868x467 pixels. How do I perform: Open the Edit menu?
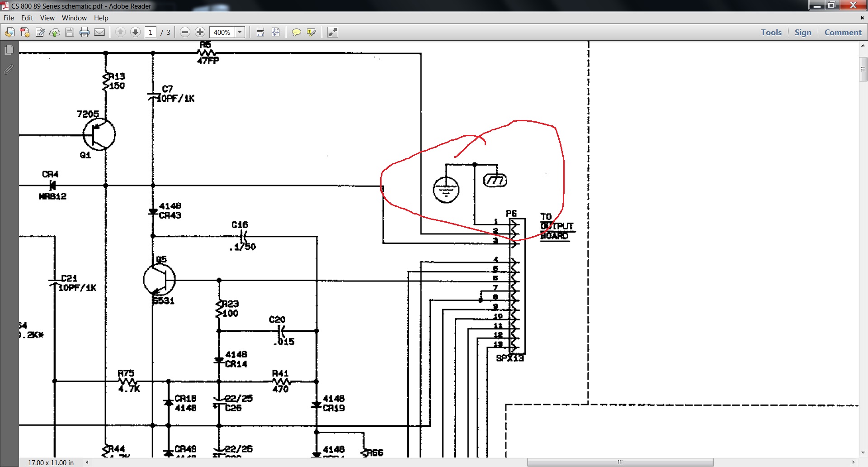[x=27, y=18]
